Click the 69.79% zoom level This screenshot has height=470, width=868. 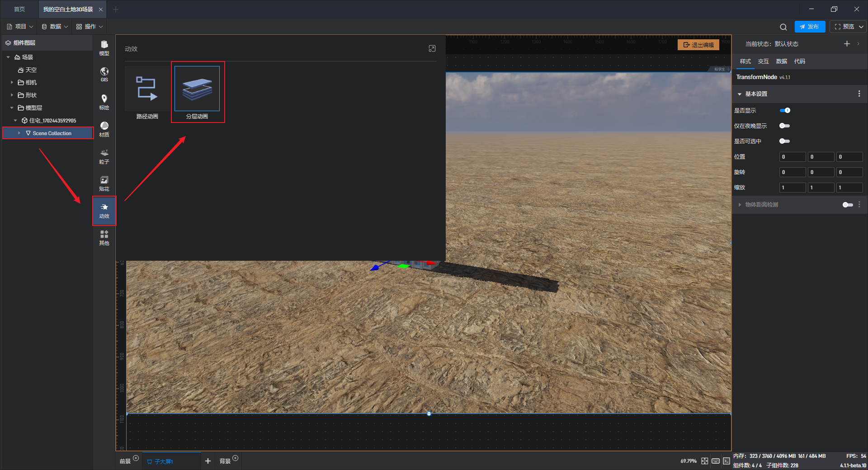(x=689, y=461)
